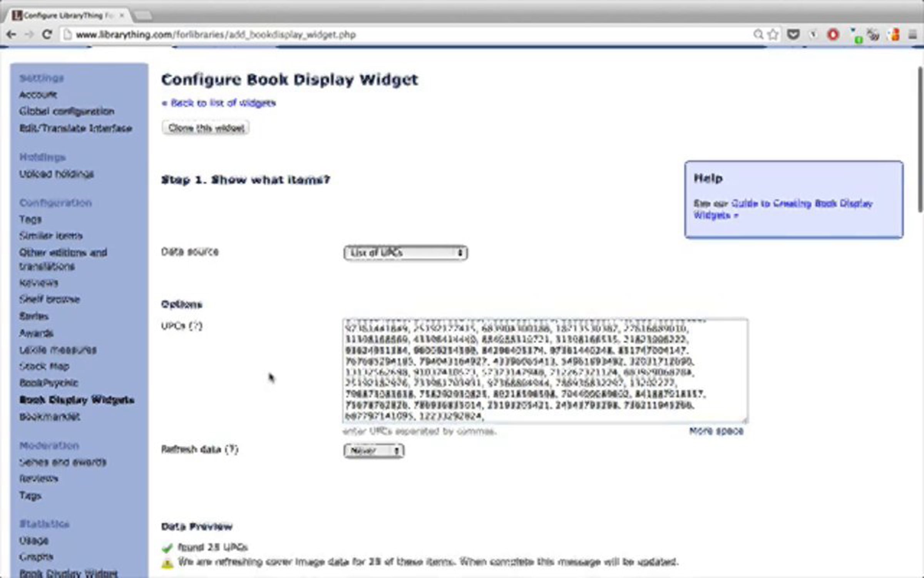Open Usage under Statistics
Viewport: 924px width, 578px height.
(34, 541)
